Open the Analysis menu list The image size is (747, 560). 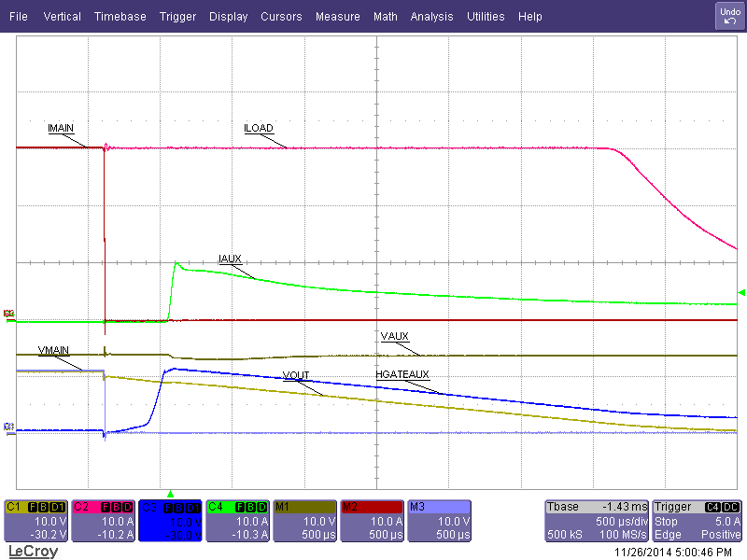tap(431, 16)
